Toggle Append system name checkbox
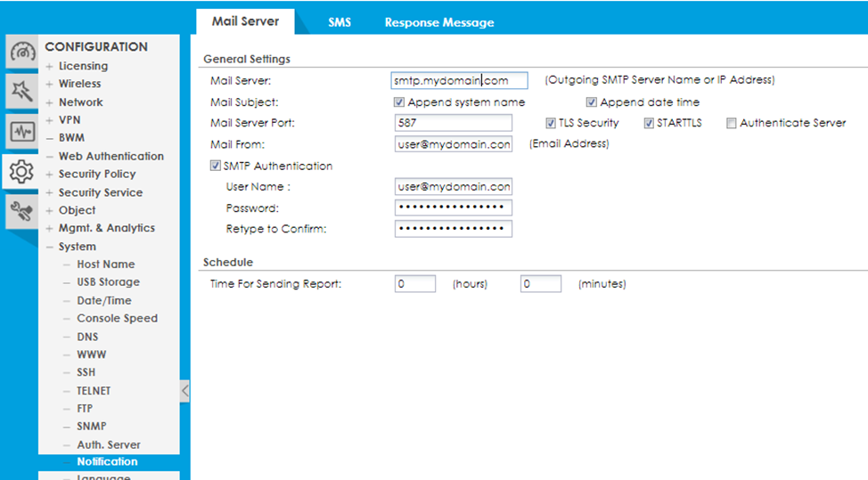The height and width of the screenshot is (480, 868). coord(400,102)
